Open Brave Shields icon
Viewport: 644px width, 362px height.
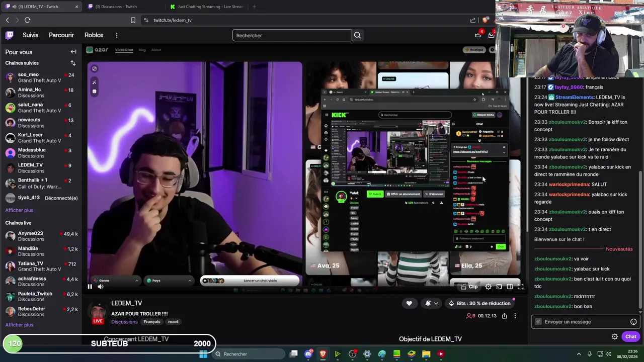485,20
